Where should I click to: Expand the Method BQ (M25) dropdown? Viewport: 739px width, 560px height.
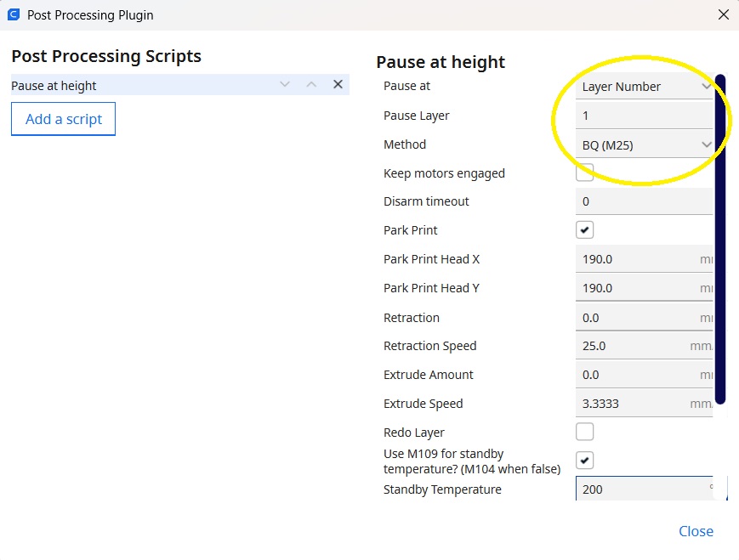(644, 144)
